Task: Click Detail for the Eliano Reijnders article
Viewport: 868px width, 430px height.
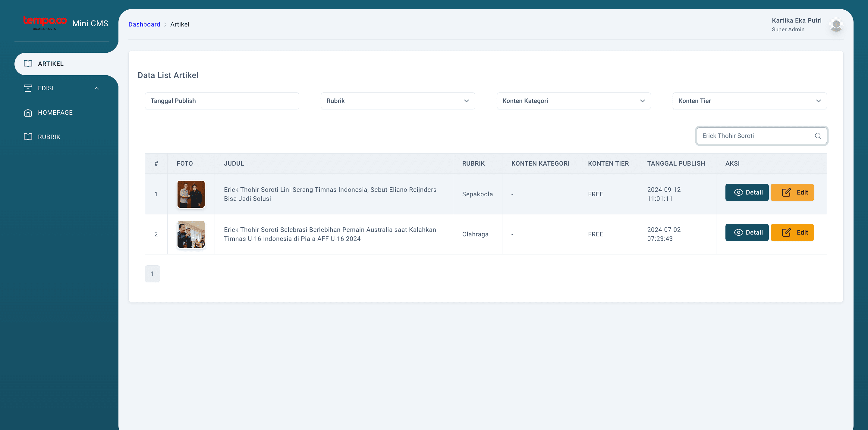Action: click(x=747, y=192)
